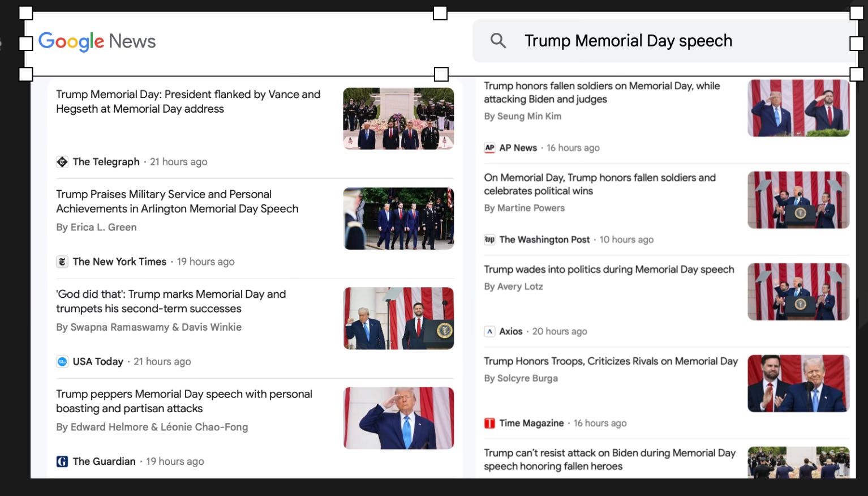Click the Washington Post article thumbnail
Viewport: 868px width, 496px height.
(x=798, y=200)
